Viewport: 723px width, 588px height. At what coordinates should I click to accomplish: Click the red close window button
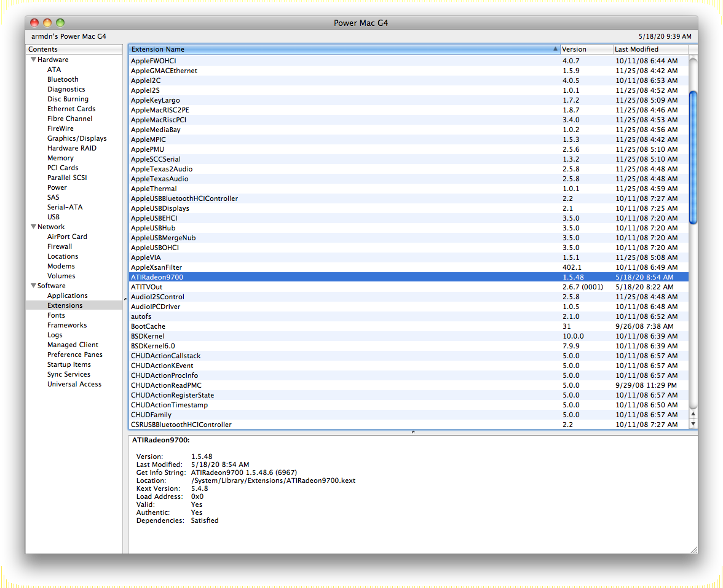point(34,23)
